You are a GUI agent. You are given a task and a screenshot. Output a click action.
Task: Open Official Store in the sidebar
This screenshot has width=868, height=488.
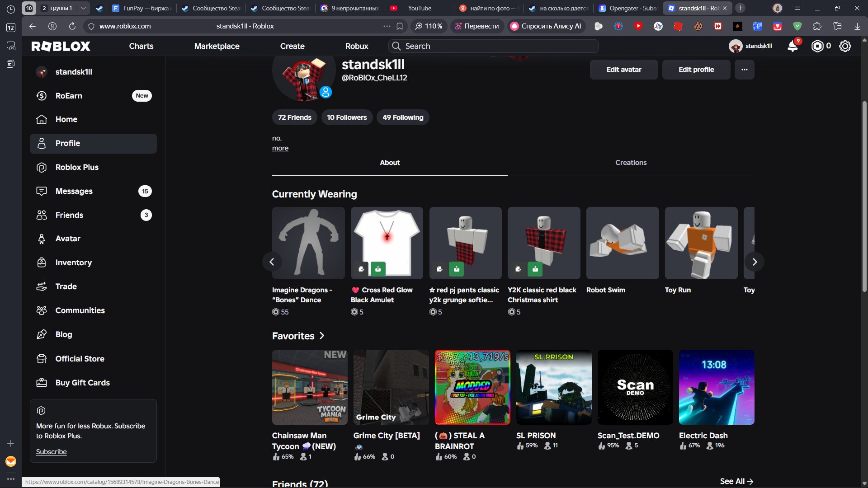(93, 359)
